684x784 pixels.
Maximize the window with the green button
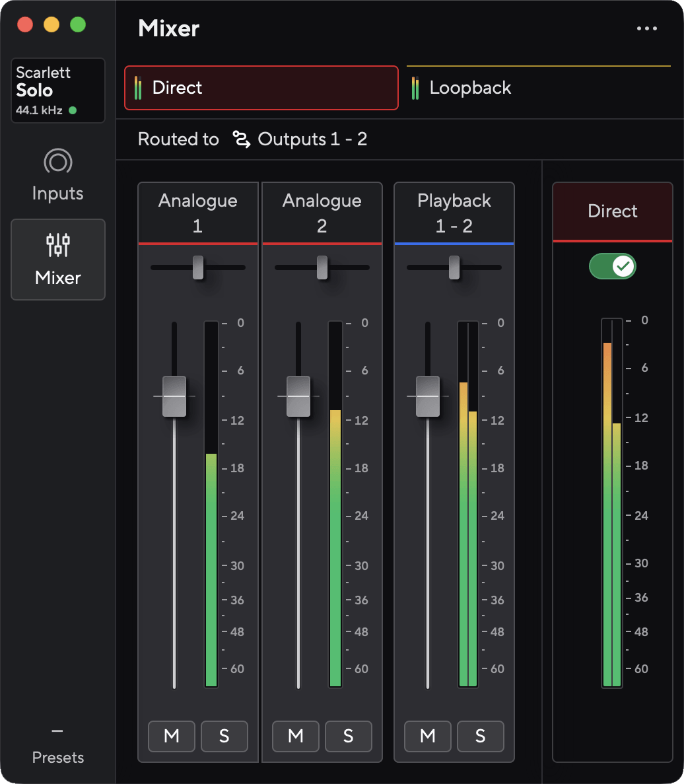click(78, 24)
